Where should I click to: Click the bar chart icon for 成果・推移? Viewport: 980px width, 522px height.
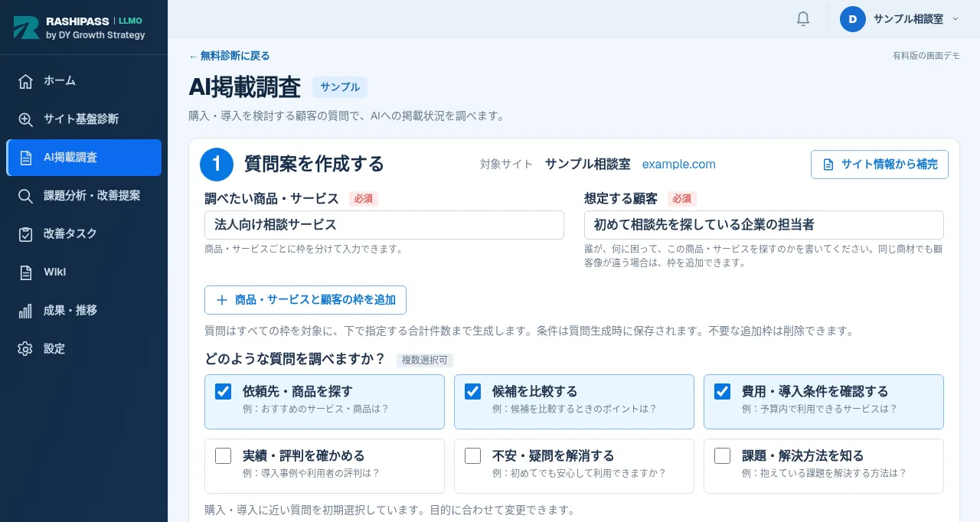coord(25,311)
